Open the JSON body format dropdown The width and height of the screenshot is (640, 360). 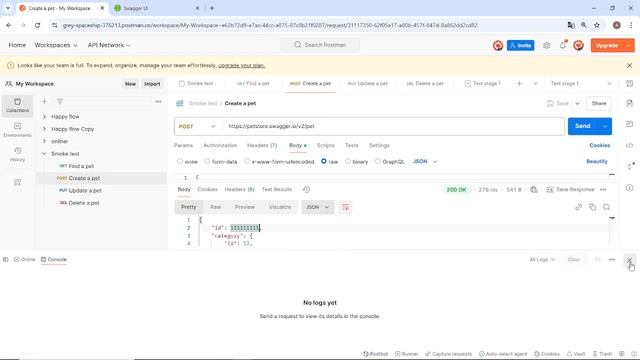(x=425, y=162)
